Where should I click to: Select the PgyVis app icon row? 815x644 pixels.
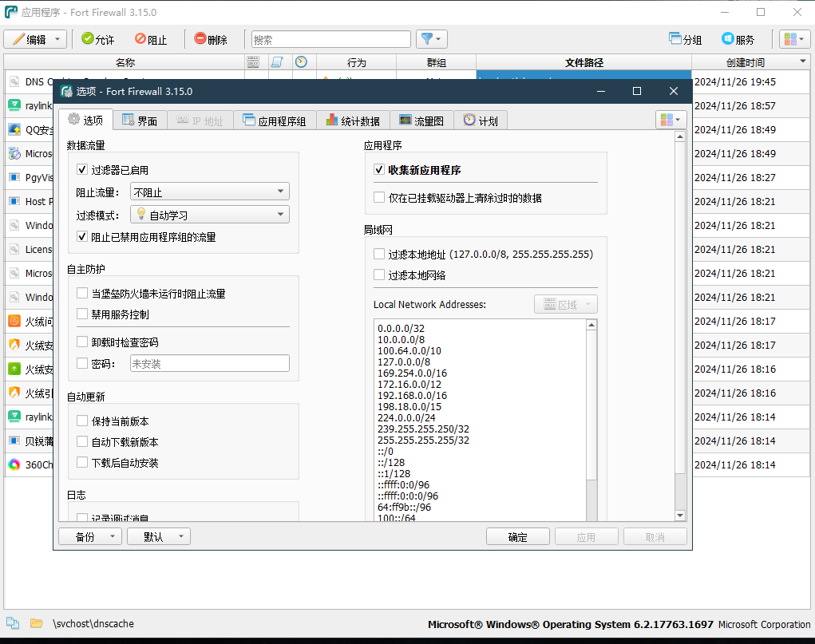click(x=14, y=177)
